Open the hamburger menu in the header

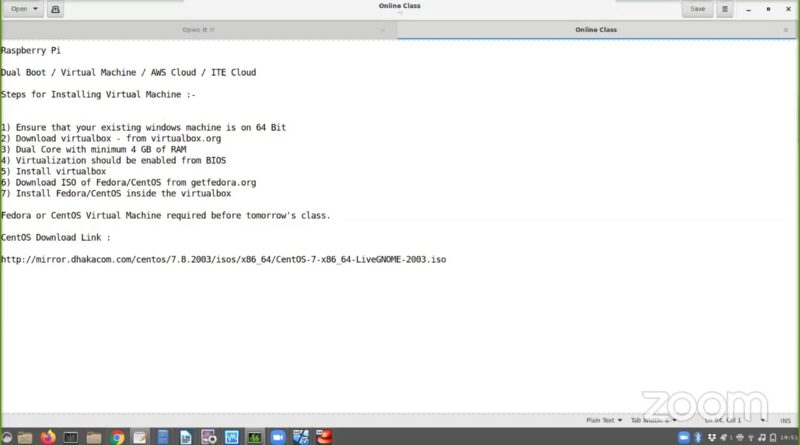tap(724, 9)
